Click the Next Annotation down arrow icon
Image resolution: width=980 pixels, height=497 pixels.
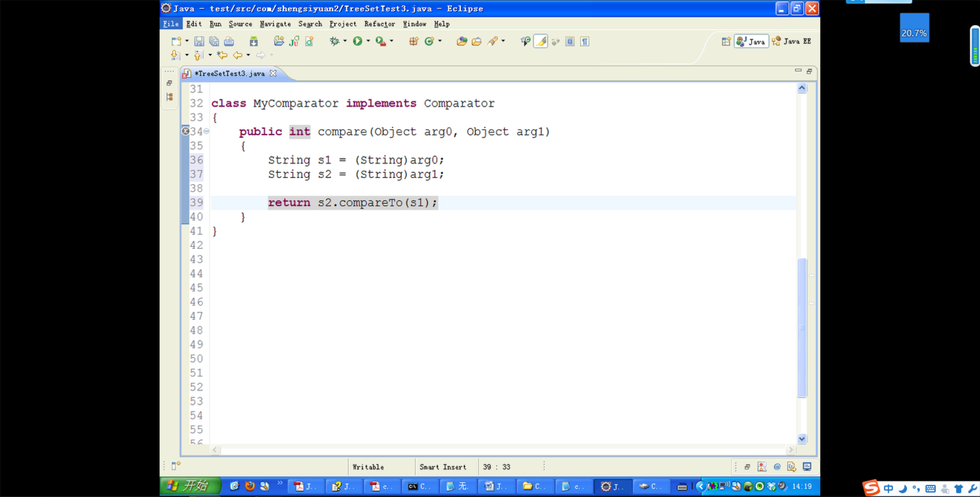point(175,55)
